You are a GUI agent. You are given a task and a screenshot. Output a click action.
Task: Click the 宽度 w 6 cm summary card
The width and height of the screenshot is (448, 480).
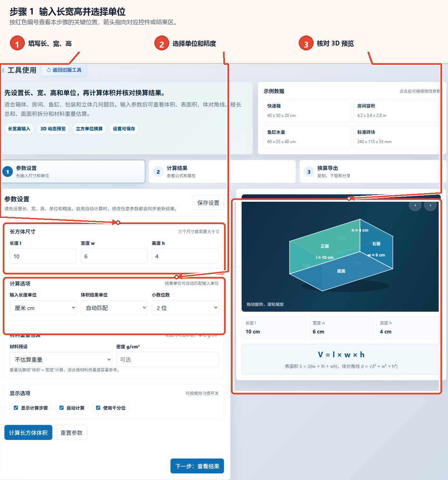(x=341, y=328)
